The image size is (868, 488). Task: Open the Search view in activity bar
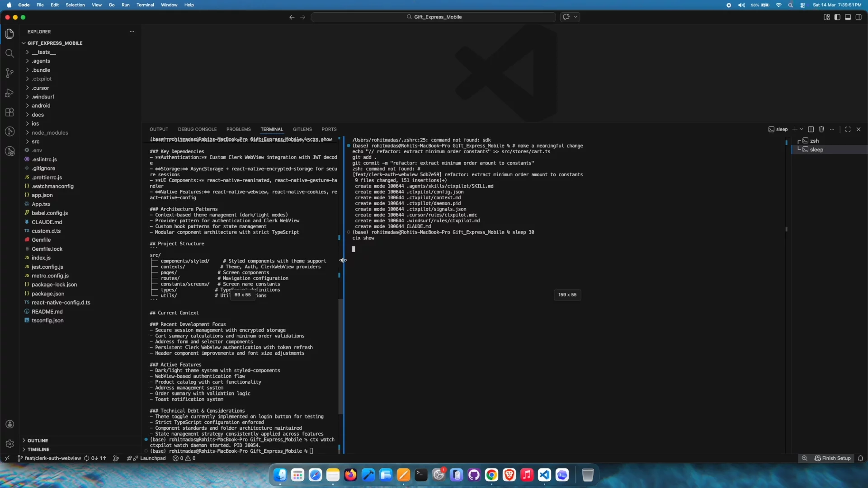[9, 53]
